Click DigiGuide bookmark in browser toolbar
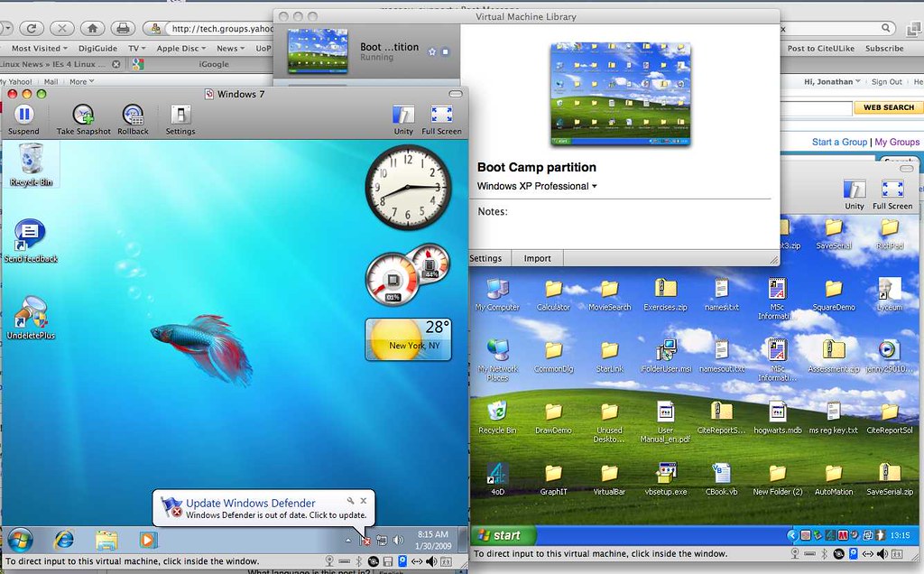924x574 pixels. pyautogui.click(x=97, y=49)
